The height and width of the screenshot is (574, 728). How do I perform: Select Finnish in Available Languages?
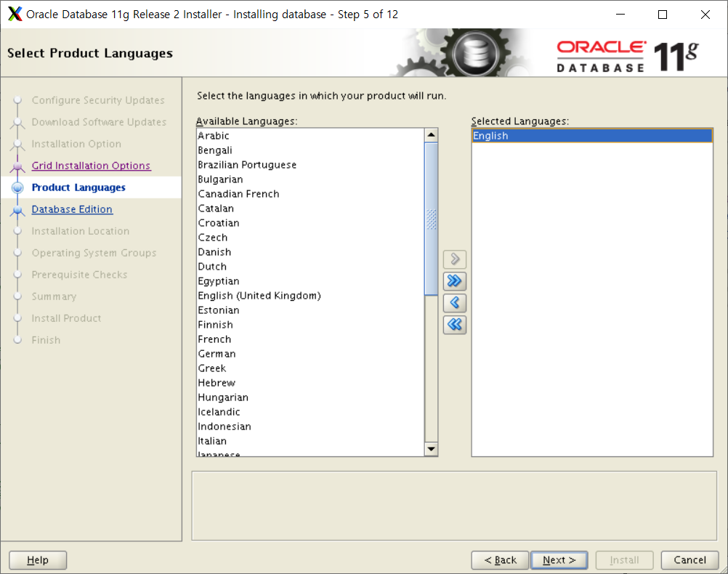[310, 325]
